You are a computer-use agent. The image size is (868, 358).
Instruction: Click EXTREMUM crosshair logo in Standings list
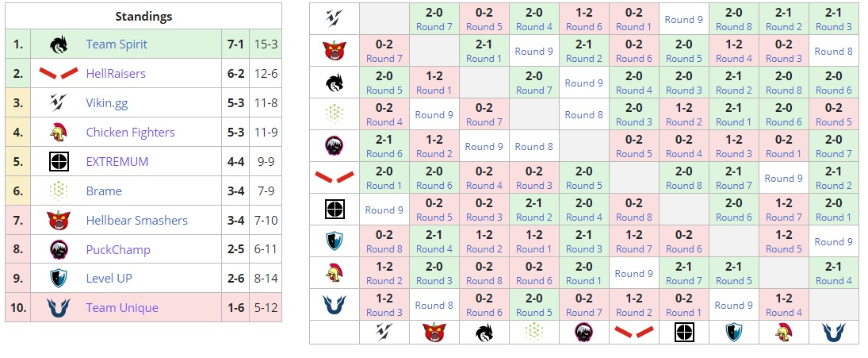point(58,162)
